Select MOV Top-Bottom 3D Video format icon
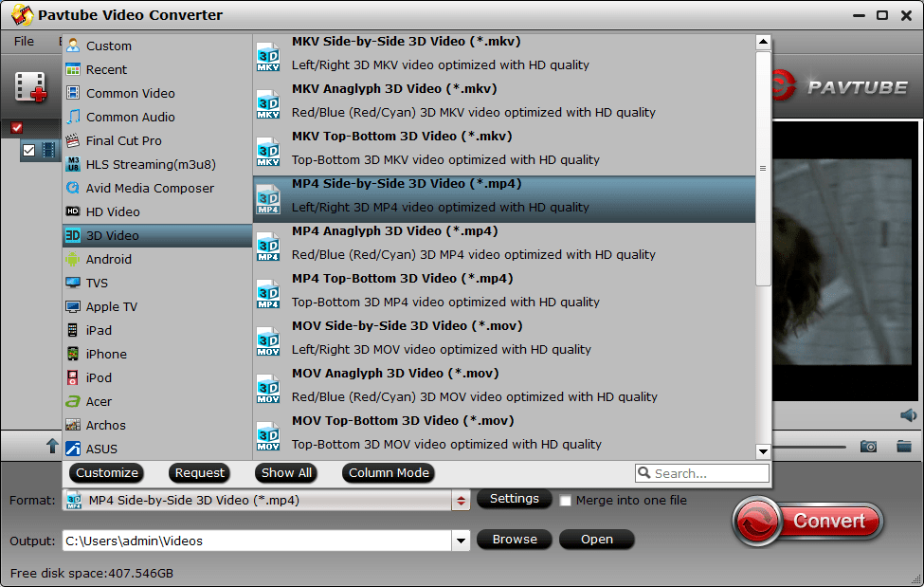This screenshot has width=924, height=587. click(268, 436)
